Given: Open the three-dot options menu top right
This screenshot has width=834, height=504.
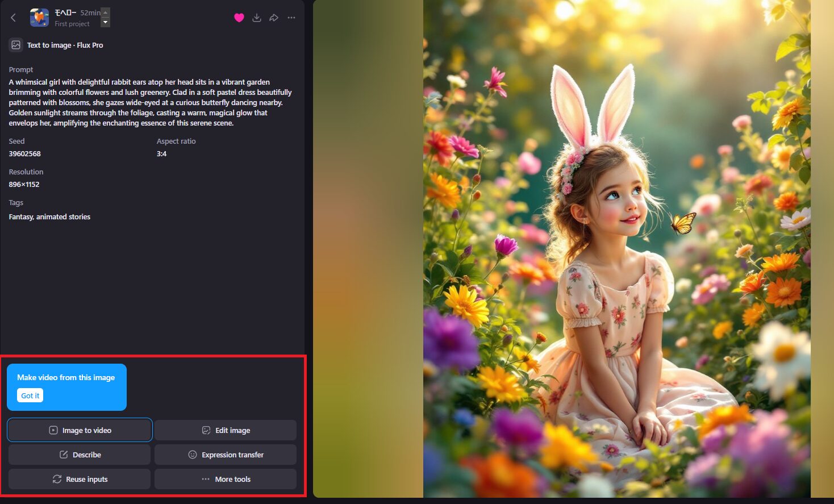Looking at the screenshot, I should [x=291, y=18].
